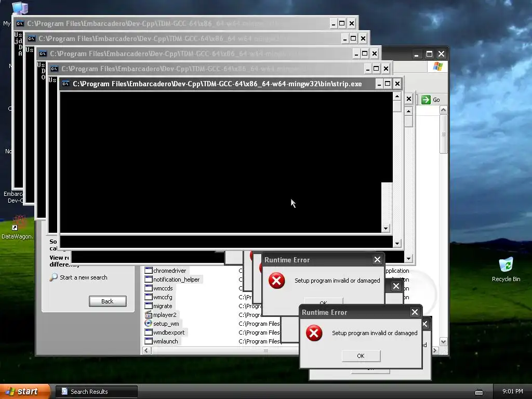
Task: Select wmdbexport file in results list
Action: click(x=169, y=332)
